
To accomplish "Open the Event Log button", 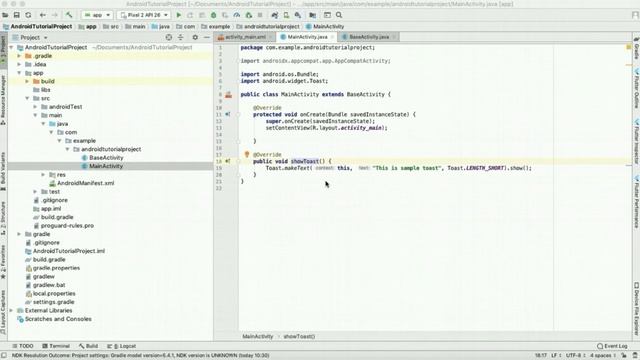I will click(612, 346).
